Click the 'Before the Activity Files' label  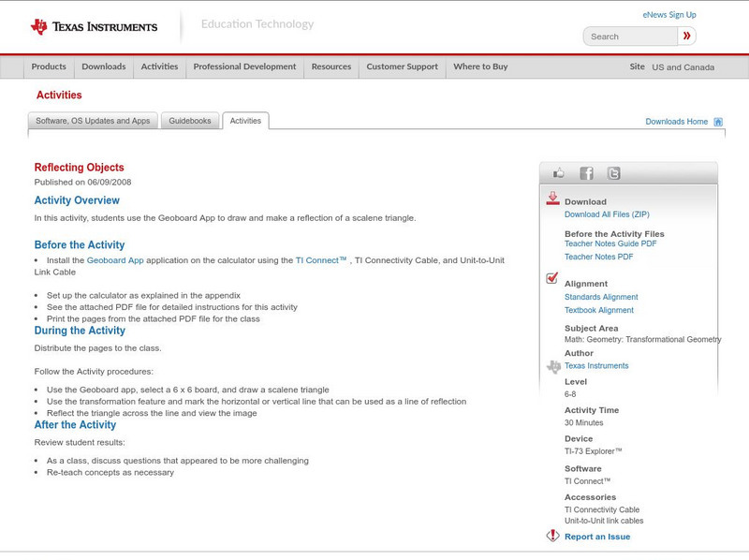coord(614,234)
